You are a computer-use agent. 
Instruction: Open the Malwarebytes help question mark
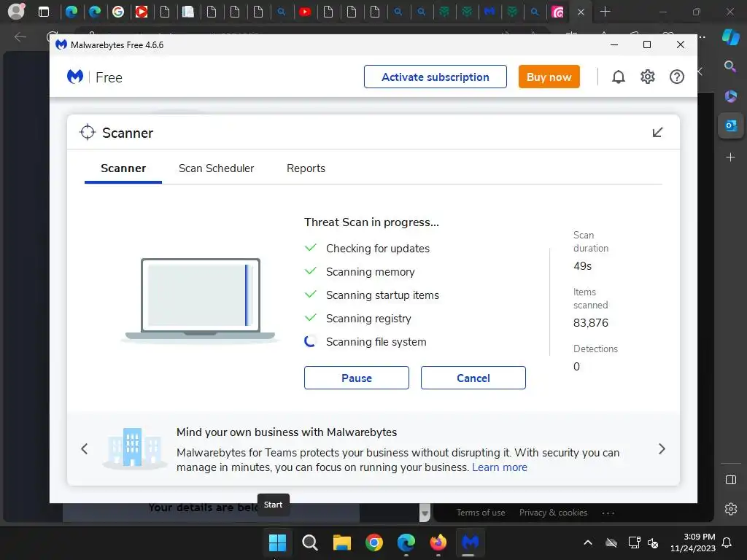(676, 77)
